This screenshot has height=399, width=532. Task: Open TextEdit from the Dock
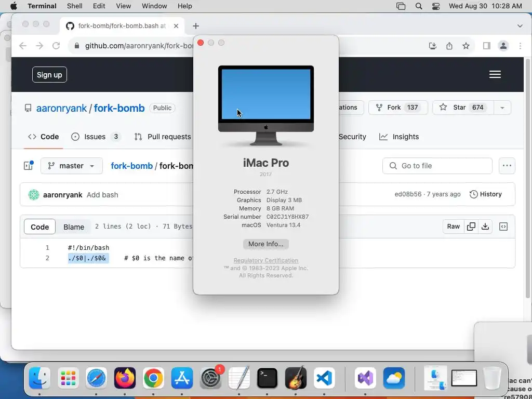(x=239, y=378)
